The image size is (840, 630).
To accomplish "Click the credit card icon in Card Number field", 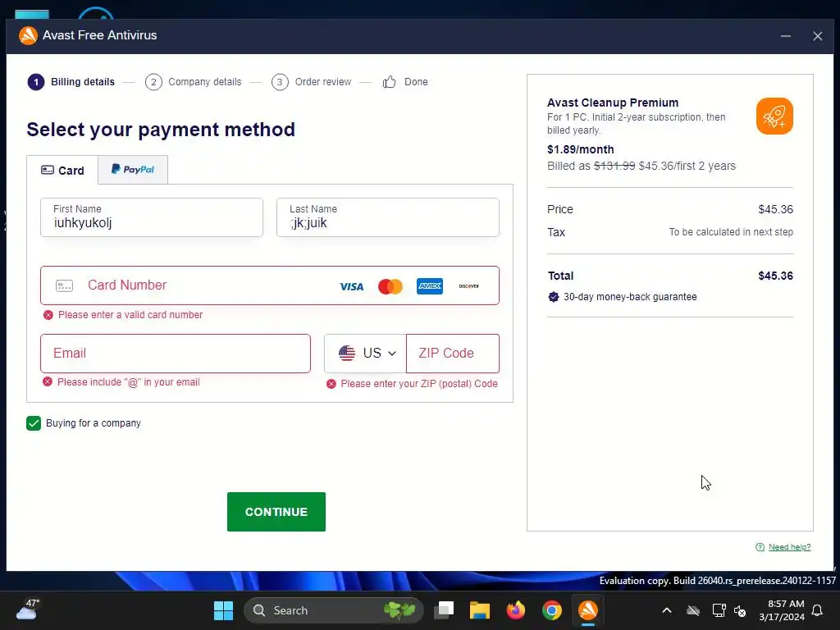I will (64, 285).
